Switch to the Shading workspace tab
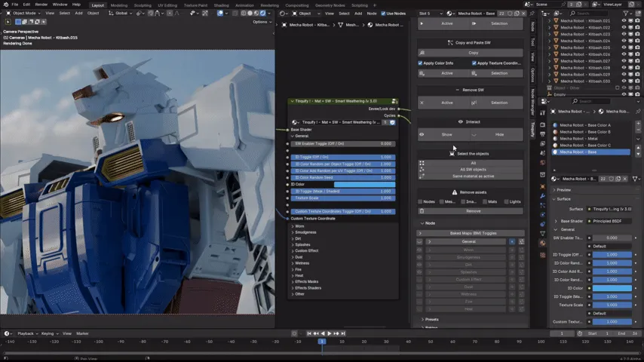The image size is (644, 362). pyautogui.click(x=221, y=5)
